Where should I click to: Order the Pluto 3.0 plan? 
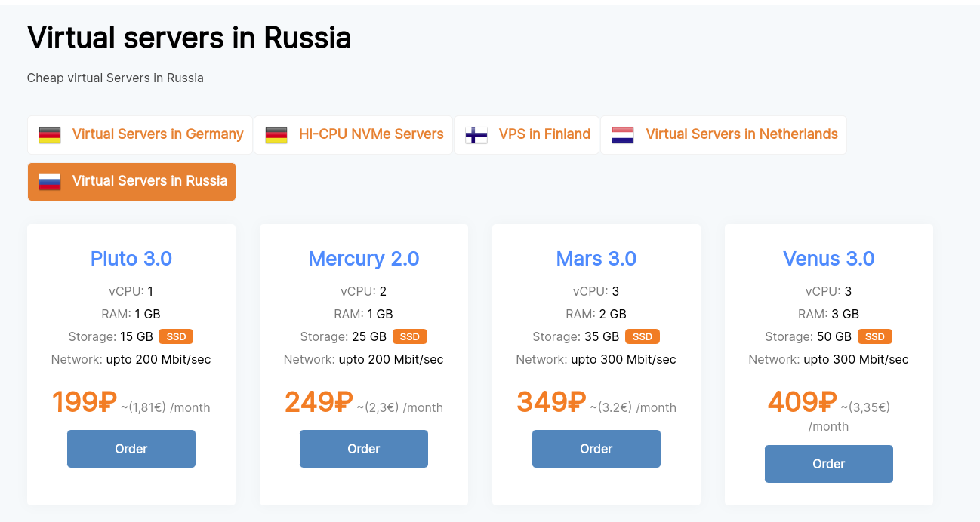[131, 449]
